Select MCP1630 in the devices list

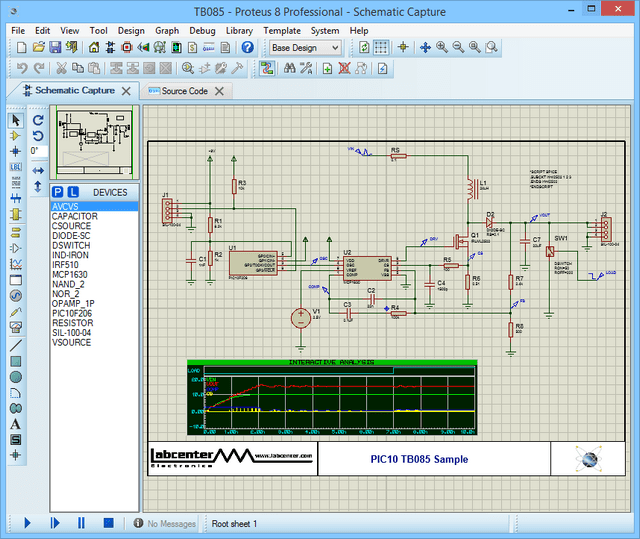(x=95, y=275)
